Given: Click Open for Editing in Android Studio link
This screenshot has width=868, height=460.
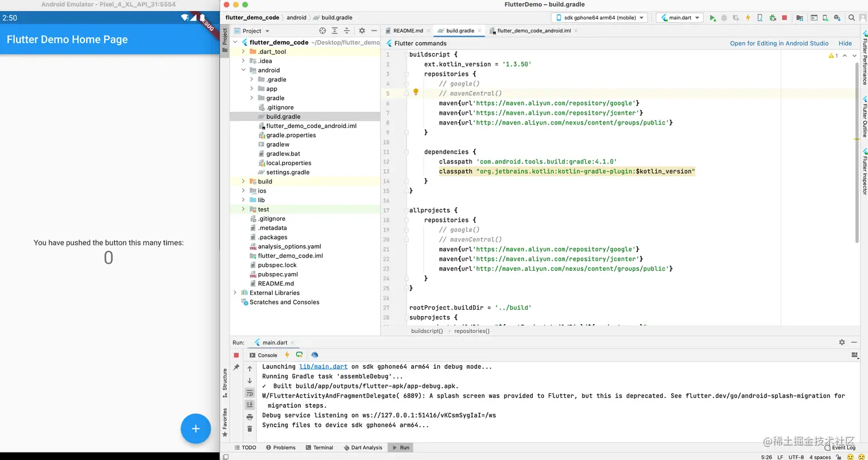Looking at the screenshot, I should 779,44.
